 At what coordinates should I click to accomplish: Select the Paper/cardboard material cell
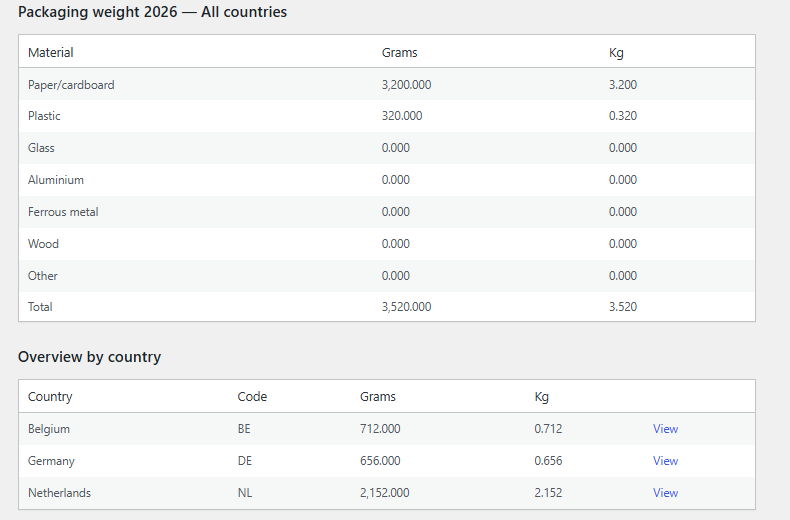[71, 85]
